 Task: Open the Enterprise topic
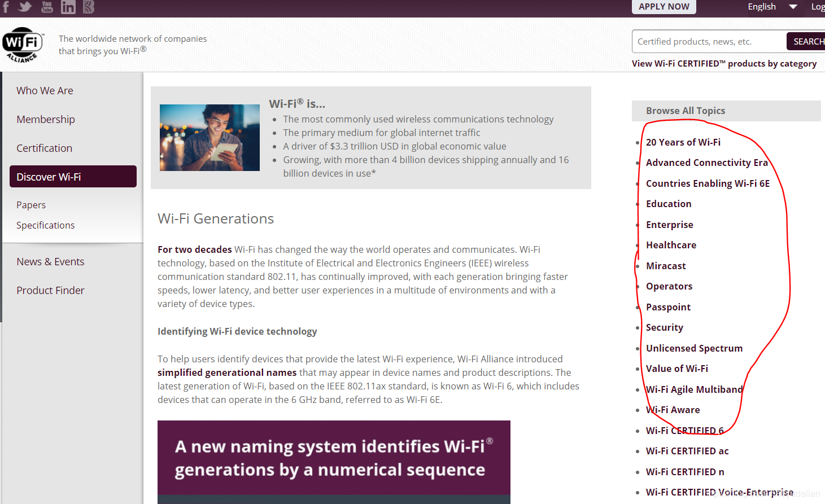pyautogui.click(x=670, y=225)
